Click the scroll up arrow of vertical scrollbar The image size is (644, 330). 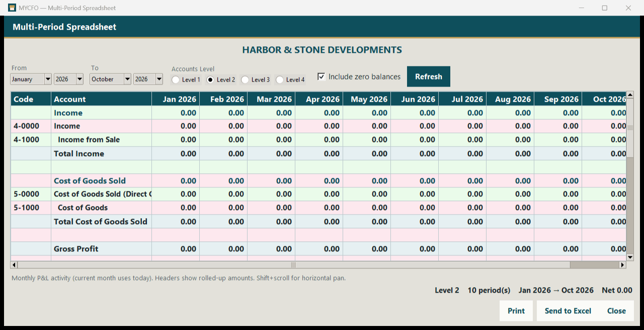point(630,95)
